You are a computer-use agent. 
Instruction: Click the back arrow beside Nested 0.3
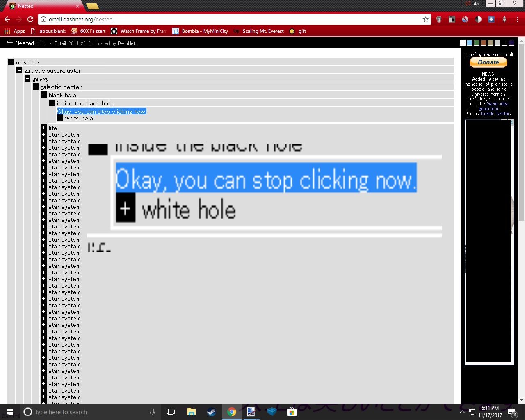(9, 43)
